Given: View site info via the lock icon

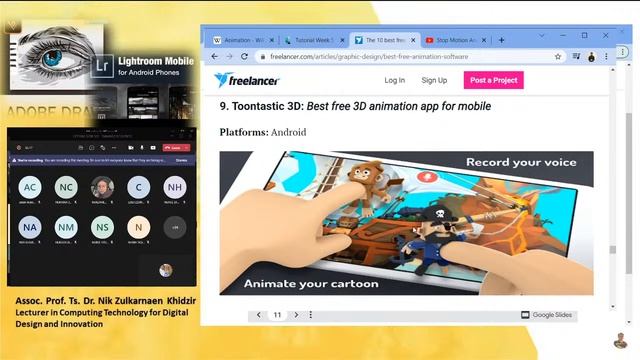Looking at the screenshot, I should point(263,57).
